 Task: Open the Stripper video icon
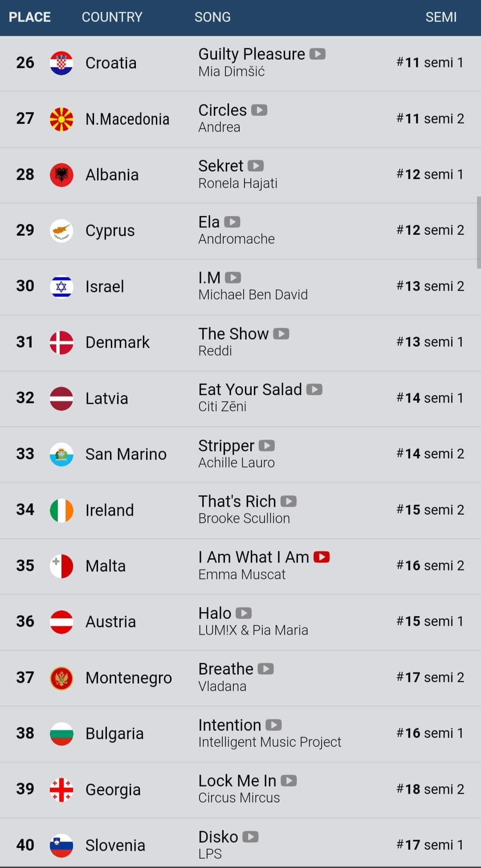click(x=267, y=446)
